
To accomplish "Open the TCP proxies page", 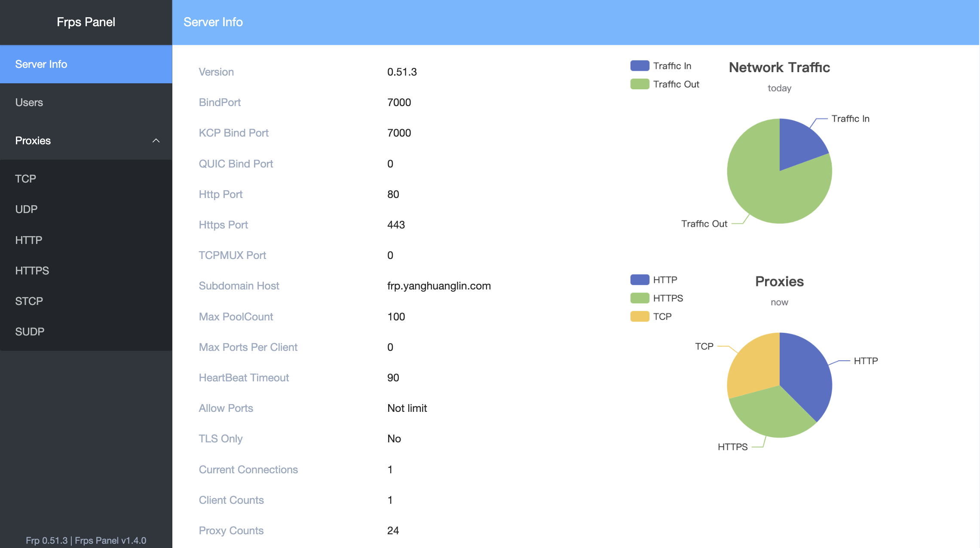I will (x=26, y=179).
